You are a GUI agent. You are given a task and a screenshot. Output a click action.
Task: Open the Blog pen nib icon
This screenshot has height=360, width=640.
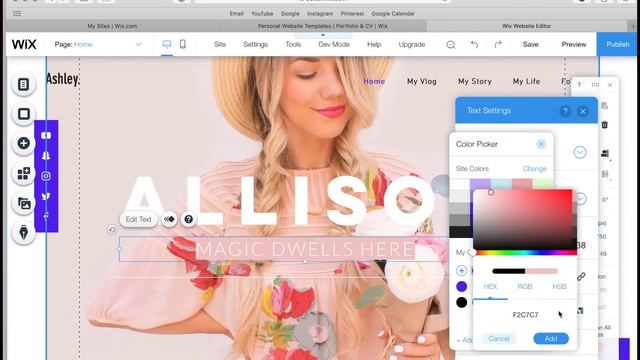tap(24, 233)
